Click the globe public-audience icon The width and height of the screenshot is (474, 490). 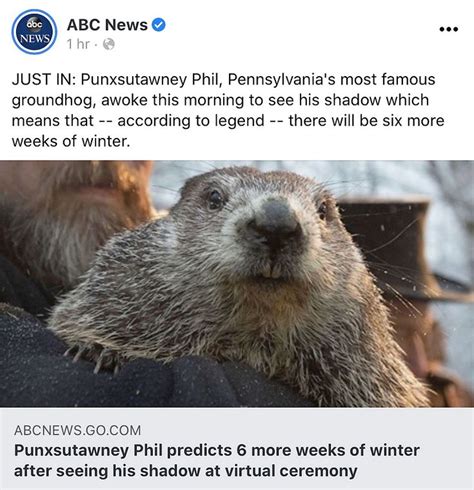point(109,44)
